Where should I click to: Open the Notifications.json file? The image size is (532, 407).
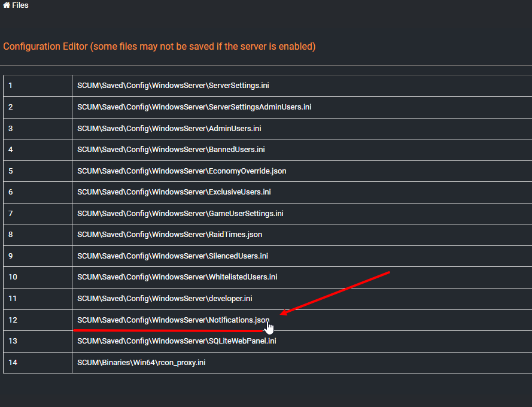click(173, 320)
